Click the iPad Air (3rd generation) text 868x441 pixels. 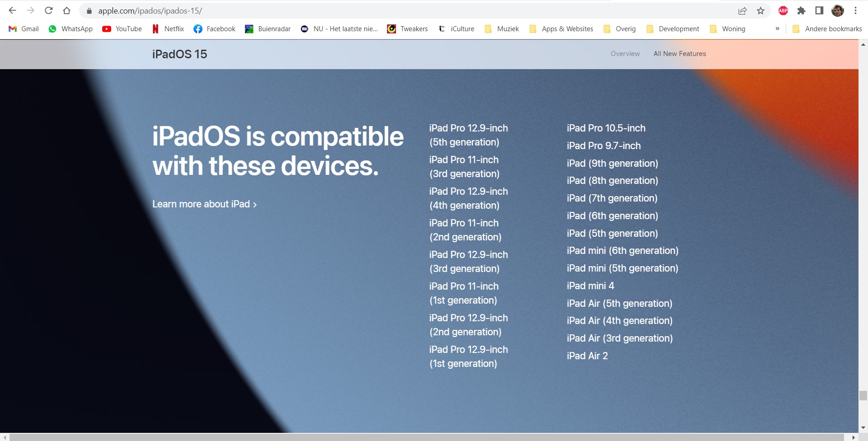620,338
